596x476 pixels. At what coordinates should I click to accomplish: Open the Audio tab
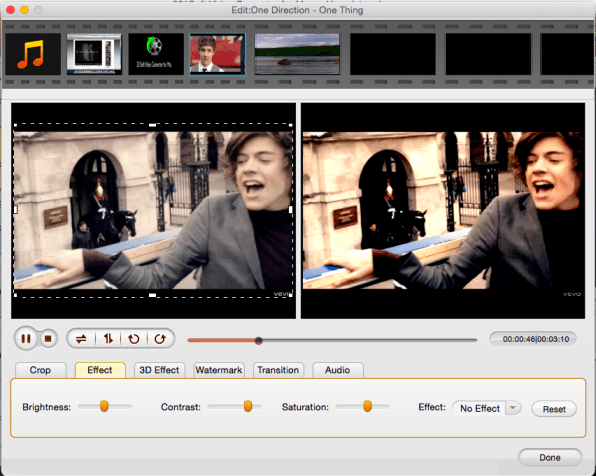(x=338, y=370)
